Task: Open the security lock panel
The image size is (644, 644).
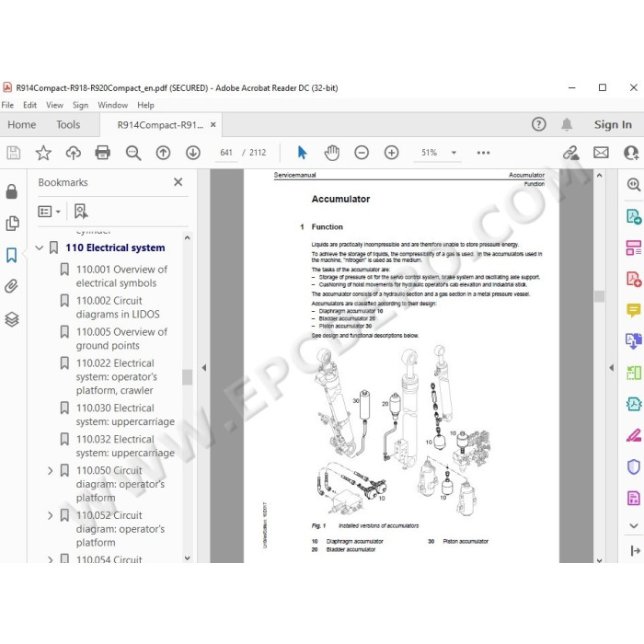Action: tap(12, 191)
